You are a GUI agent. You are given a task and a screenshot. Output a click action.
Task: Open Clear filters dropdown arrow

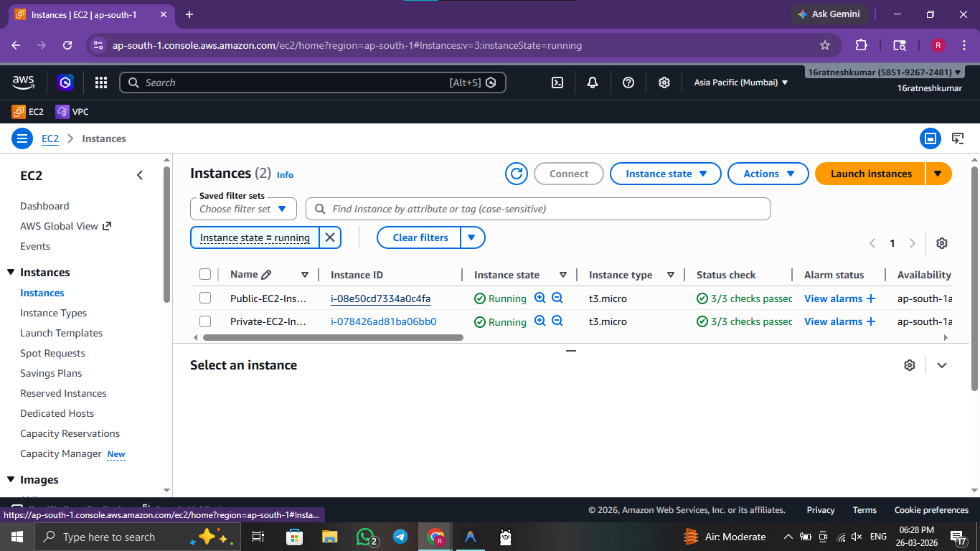(x=472, y=237)
